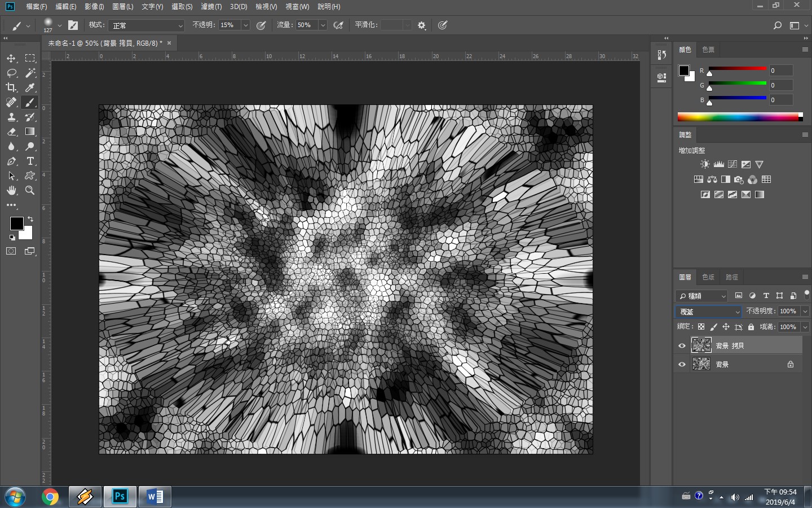Viewport: 812px width, 508px height.
Task: Close the 未命名-1 document tab
Action: coord(169,43)
